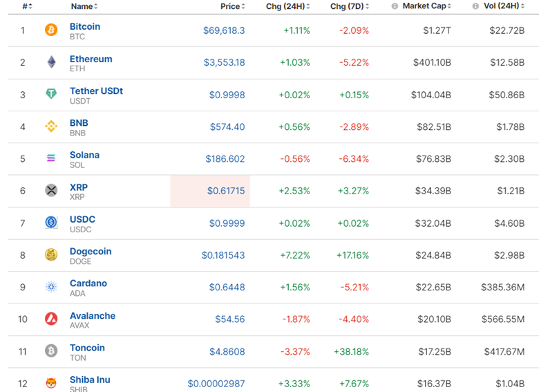Click the Bitcoin price $69,618.3

224,30
